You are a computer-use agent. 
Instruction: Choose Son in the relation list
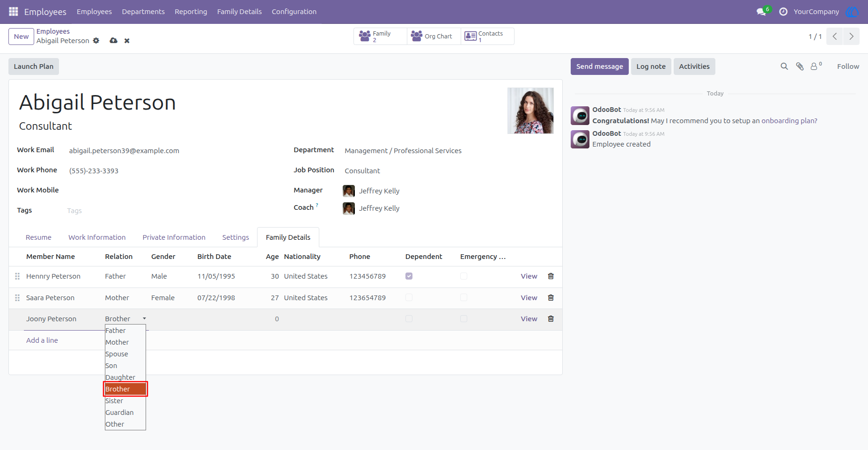pos(125,366)
